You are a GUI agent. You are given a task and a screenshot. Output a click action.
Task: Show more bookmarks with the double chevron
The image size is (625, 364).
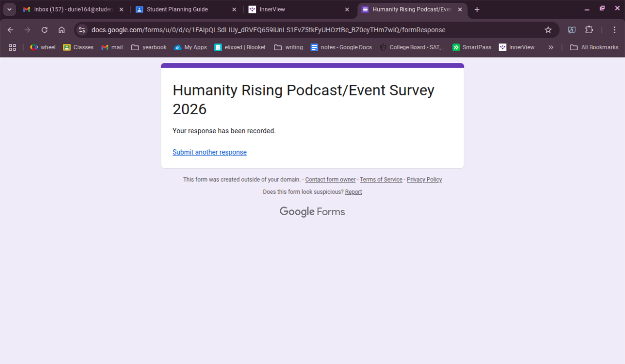coord(551,47)
